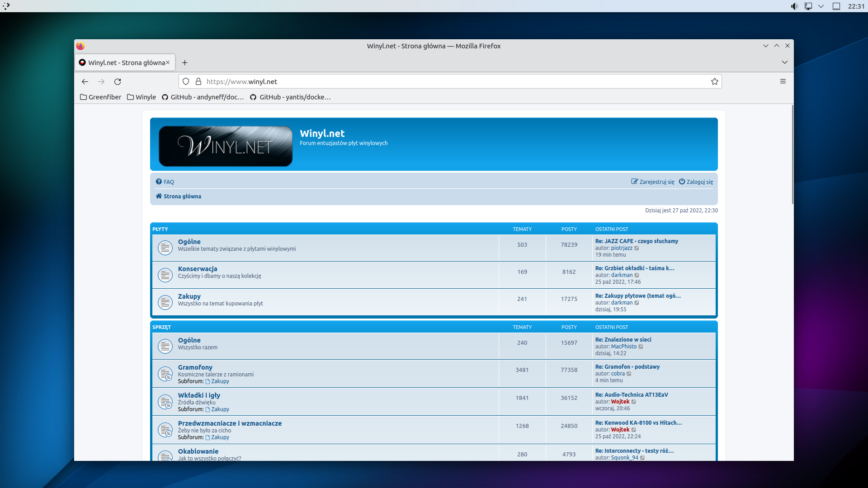Screen dimensions: 868x488
Task: Click the browser forward arrow
Action: pyautogui.click(x=101, y=82)
